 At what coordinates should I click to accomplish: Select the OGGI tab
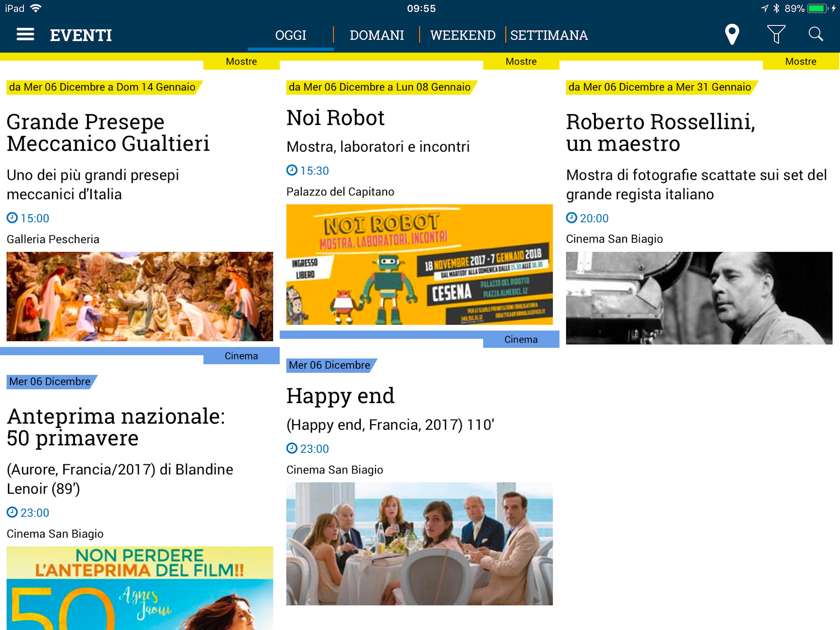tap(291, 35)
